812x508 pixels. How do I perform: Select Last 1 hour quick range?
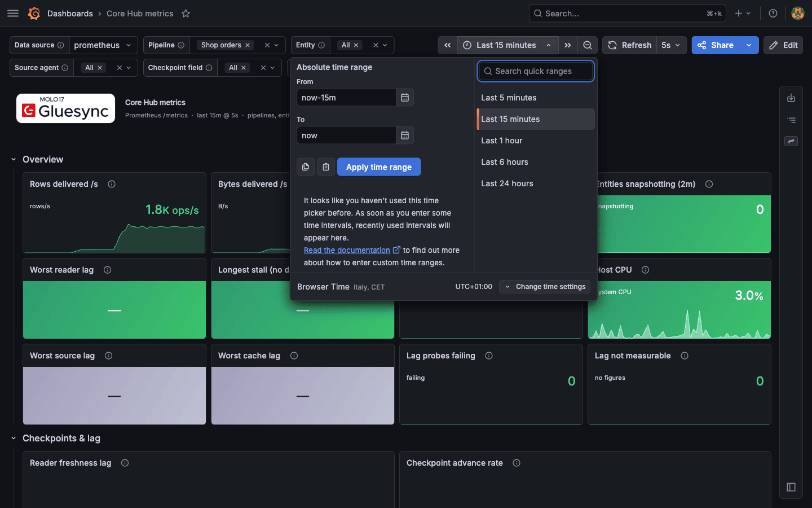click(536, 141)
